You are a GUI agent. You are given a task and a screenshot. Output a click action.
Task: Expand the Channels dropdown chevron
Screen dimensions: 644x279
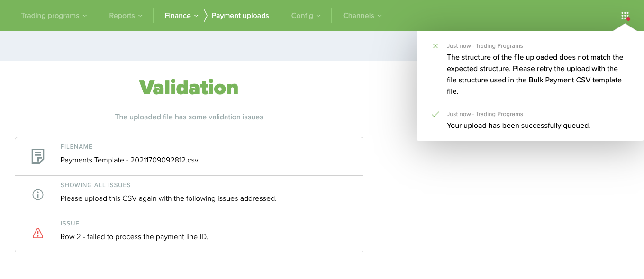click(x=380, y=16)
